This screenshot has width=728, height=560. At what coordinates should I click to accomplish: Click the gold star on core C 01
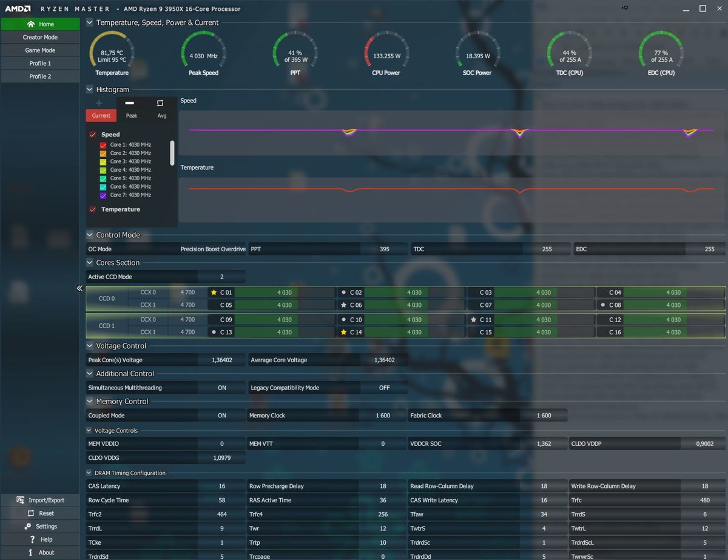[x=214, y=292]
